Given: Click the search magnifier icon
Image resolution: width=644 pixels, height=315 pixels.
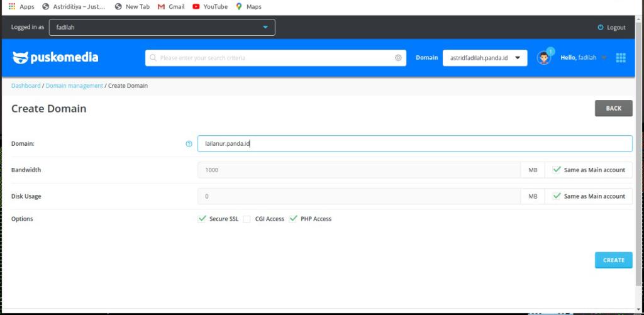Looking at the screenshot, I should tap(153, 58).
